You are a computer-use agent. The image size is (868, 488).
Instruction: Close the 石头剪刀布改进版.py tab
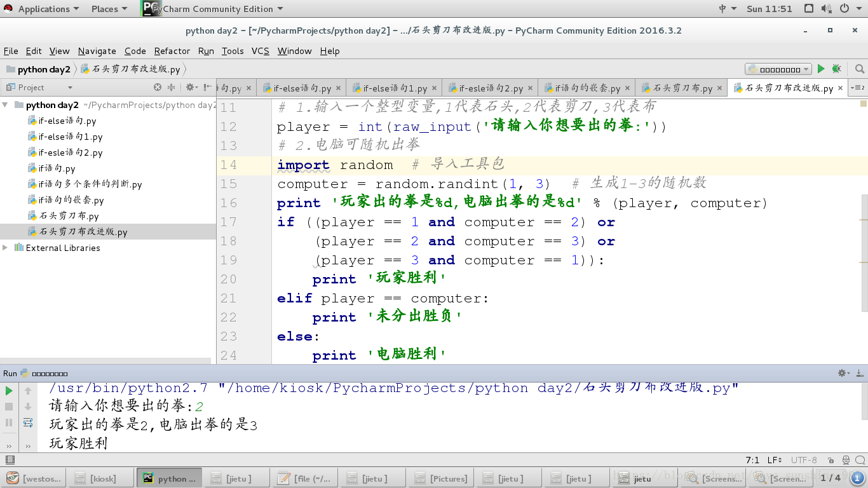(x=841, y=88)
